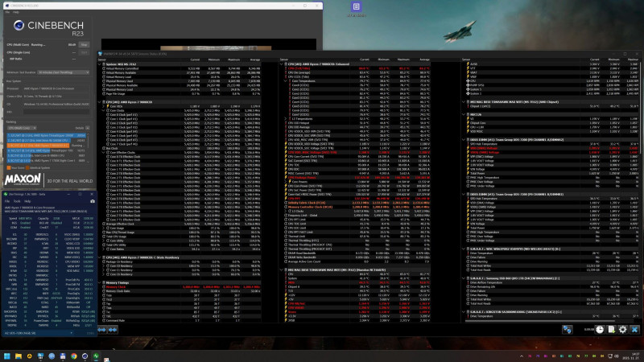
Task: Click Memory Clock row in HWiNFO
Action: click(180, 287)
